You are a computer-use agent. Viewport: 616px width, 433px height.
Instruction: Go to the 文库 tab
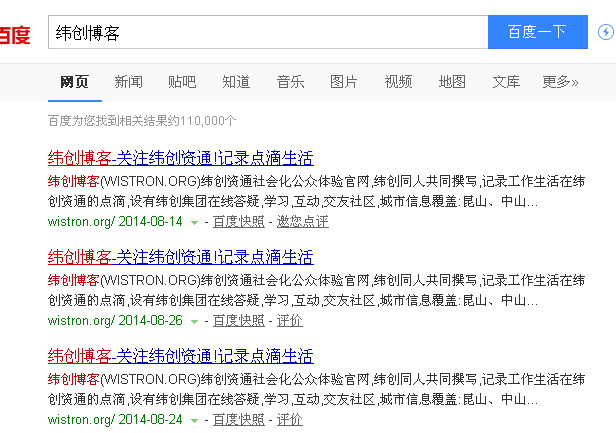pos(506,82)
